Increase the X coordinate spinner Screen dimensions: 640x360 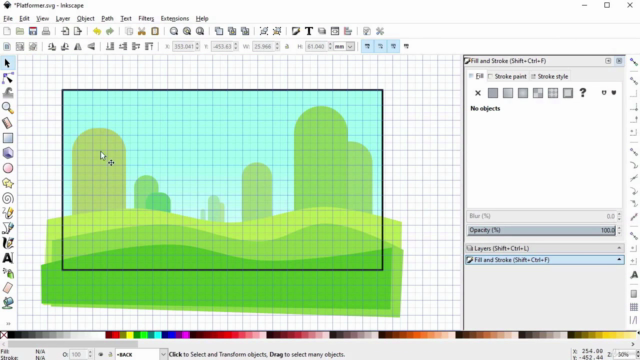point(197,44)
